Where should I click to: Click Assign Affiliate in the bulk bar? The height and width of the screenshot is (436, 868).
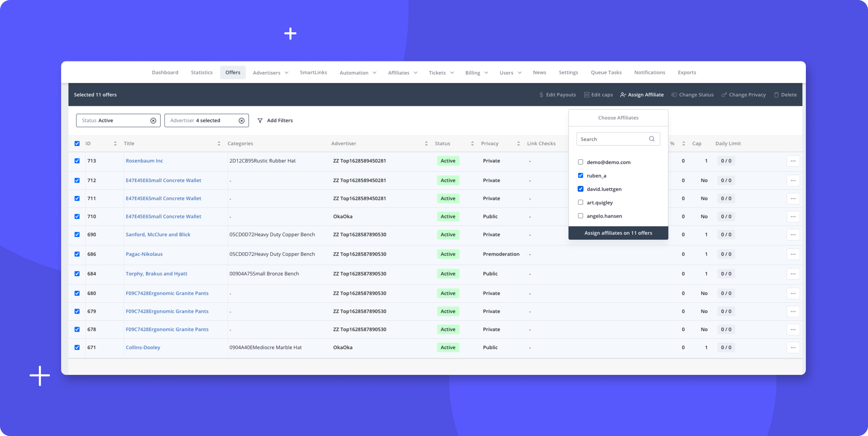tap(642, 95)
